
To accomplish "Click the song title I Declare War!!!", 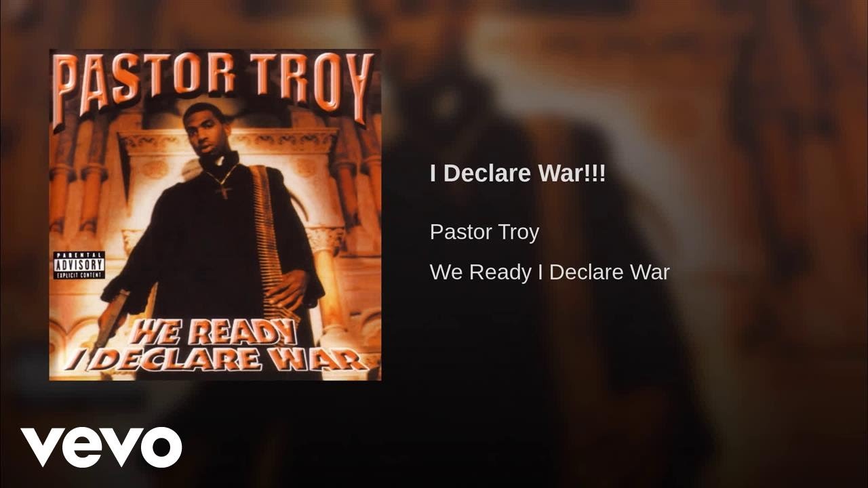I will 517,174.
